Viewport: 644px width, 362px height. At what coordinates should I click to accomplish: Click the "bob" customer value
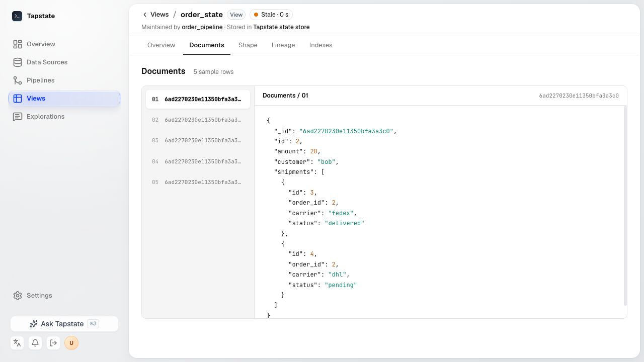[x=327, y=162]
